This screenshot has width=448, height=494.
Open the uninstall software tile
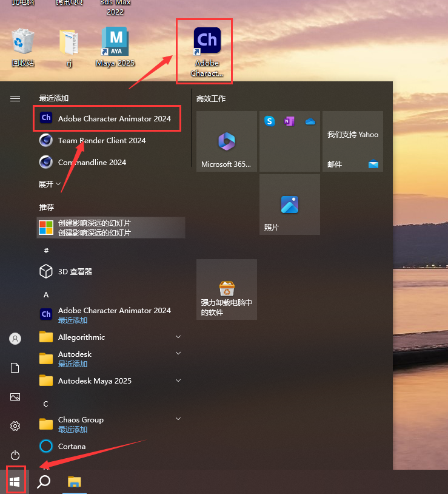[227, 289]
